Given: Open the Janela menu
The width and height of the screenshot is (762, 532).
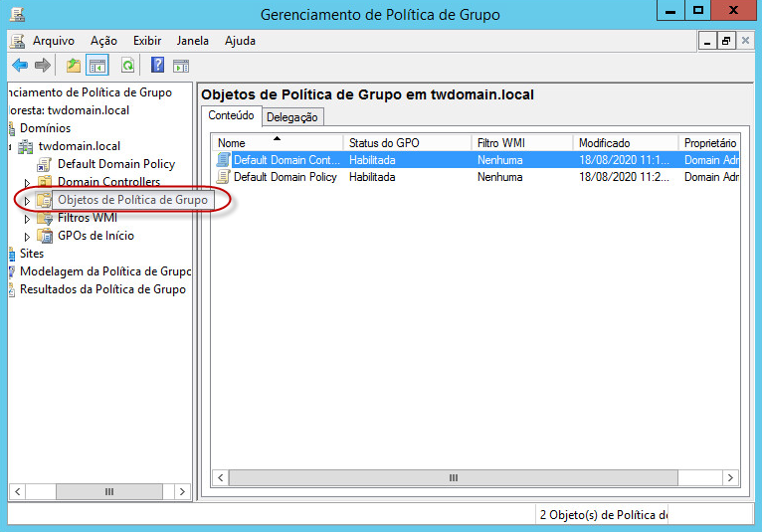Looking at the screenshot, I should point(192,41).
